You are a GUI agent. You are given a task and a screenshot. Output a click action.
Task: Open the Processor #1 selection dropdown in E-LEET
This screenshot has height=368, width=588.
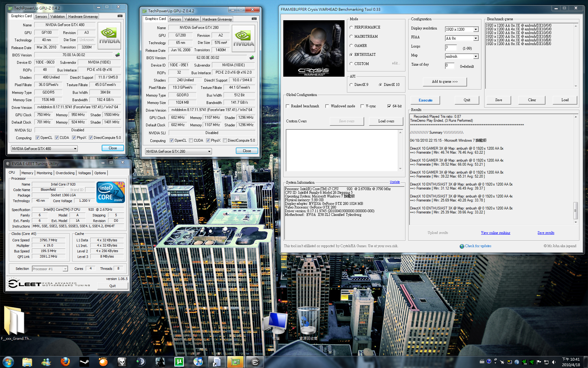click(50, 269)
